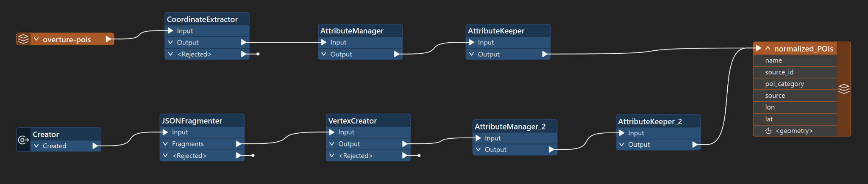The height and width of the screenshot is (184, 868).
Task: Click the AttributeKeeper_2 Input port arrow
Action: tap(621, 133)
